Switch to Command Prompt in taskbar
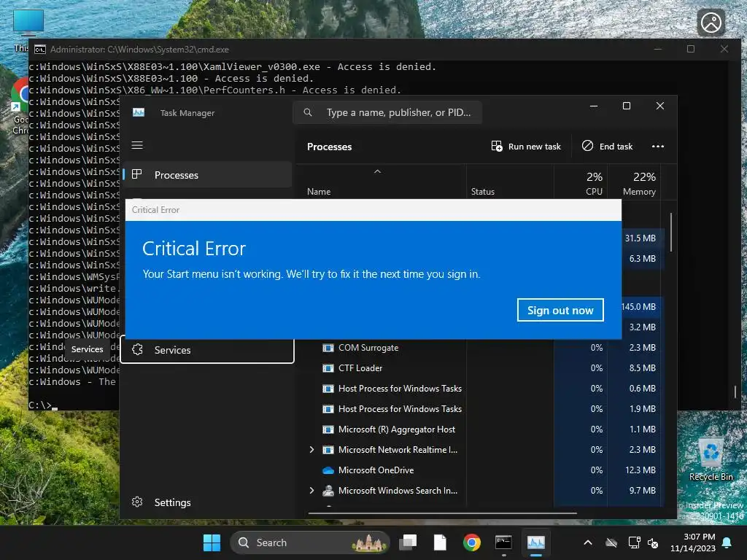This screenshot has height=560, width=747. [503, 542]
